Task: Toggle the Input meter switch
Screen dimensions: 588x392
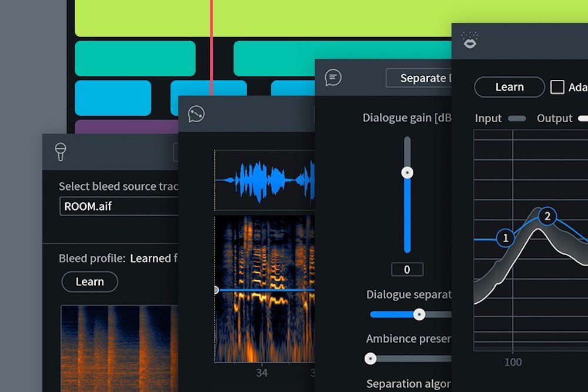Action: pos(517,118)
